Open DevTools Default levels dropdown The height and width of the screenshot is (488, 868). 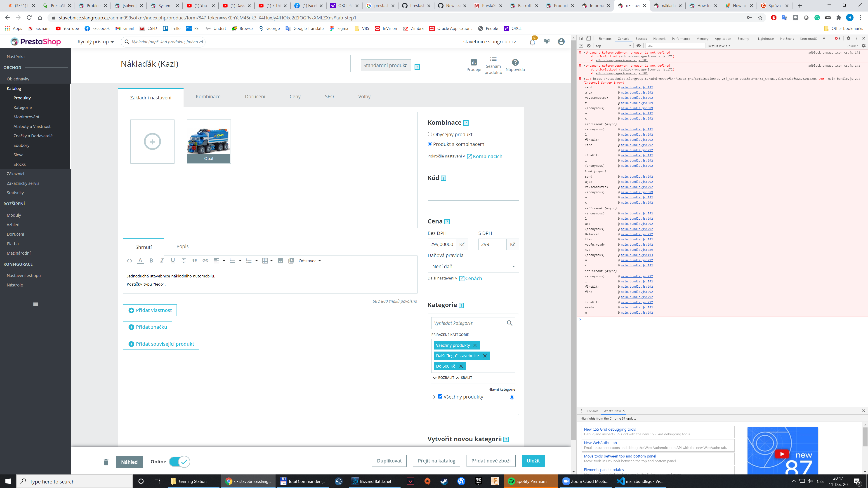[x=719, y=46]
